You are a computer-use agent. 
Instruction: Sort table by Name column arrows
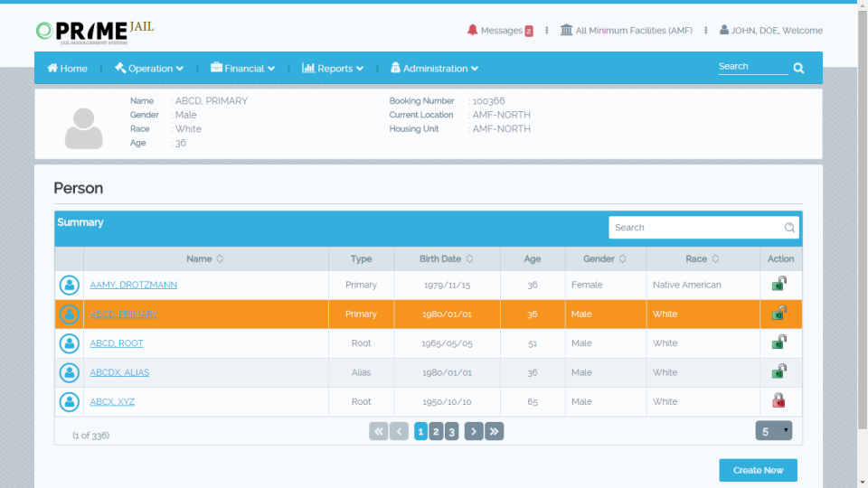(x=220, y=259)
